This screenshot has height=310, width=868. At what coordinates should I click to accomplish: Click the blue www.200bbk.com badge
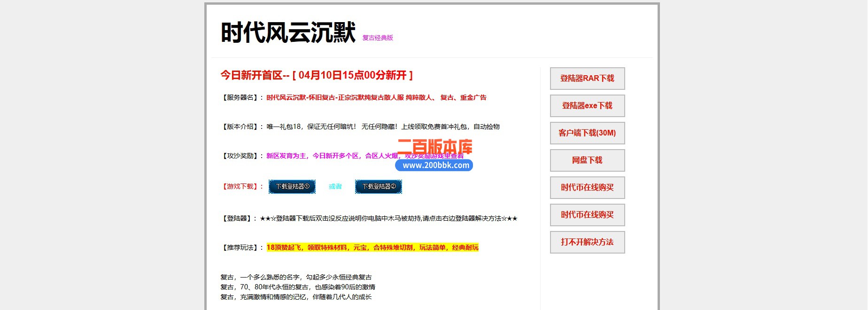coord(435,166)
